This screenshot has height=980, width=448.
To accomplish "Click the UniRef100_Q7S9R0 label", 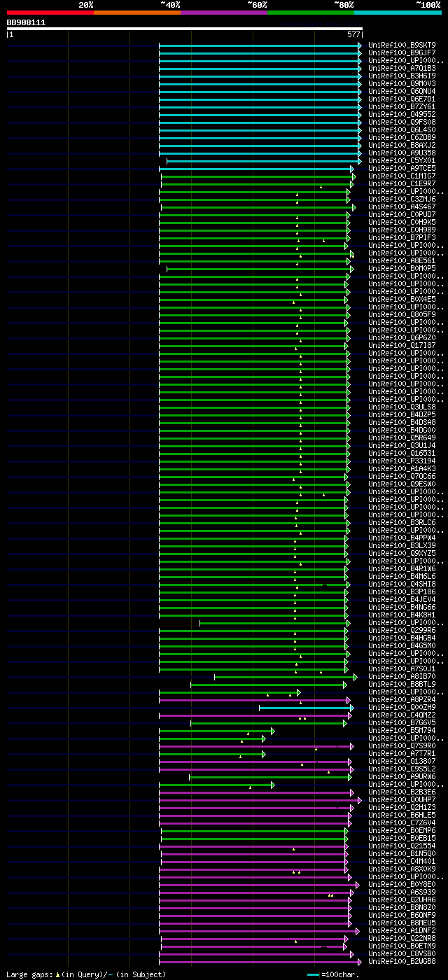I will click(x=402, y=745).
